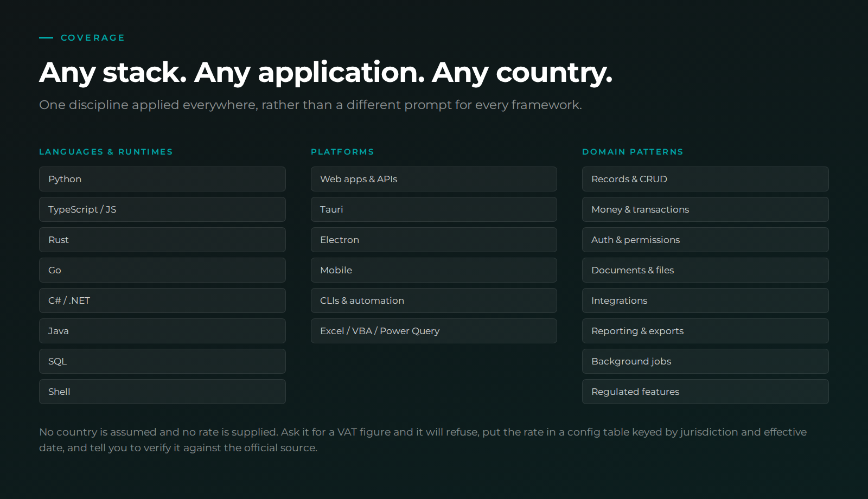Image resolution: width=868 pixels, height=499 pixels.
Task: Click the Rust card
Action: click(162, 240)
